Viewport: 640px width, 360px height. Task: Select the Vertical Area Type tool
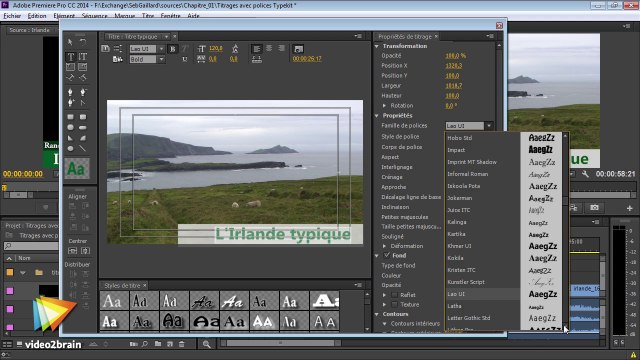pyautogui.click(x=83, y=67)
